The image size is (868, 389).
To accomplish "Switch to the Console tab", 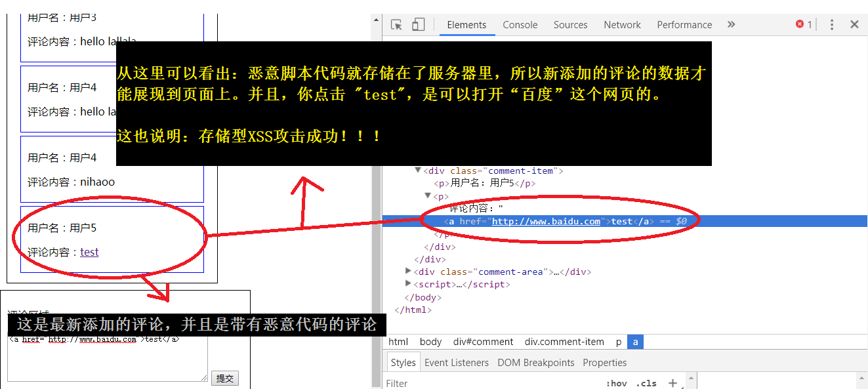I will coord(520,25).
